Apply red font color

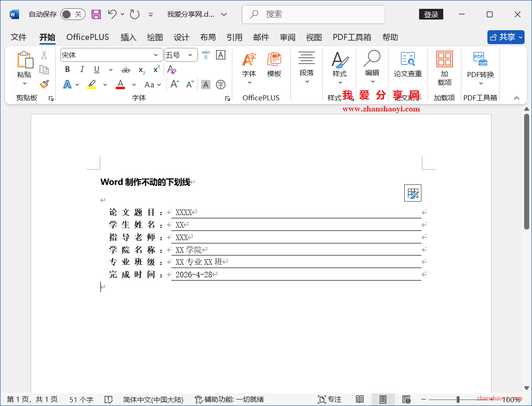click(120, 85)
